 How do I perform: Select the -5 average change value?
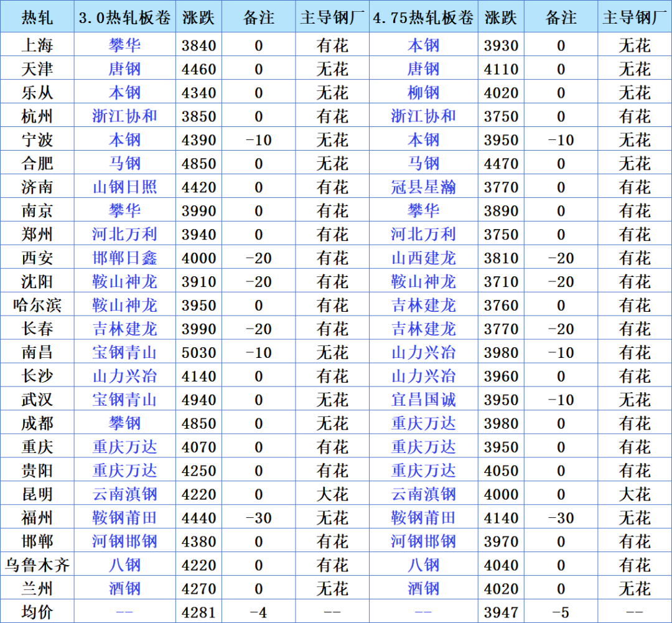(561, 612)
